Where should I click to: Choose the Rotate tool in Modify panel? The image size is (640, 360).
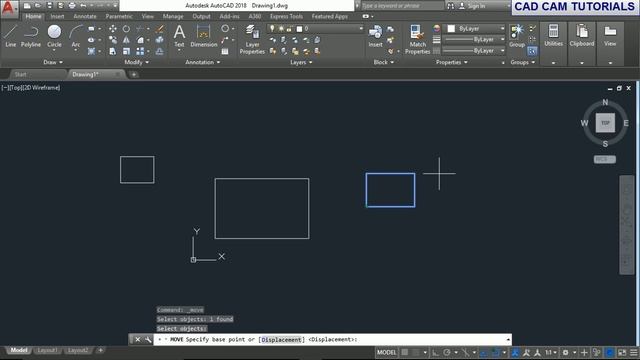point(127,29)
